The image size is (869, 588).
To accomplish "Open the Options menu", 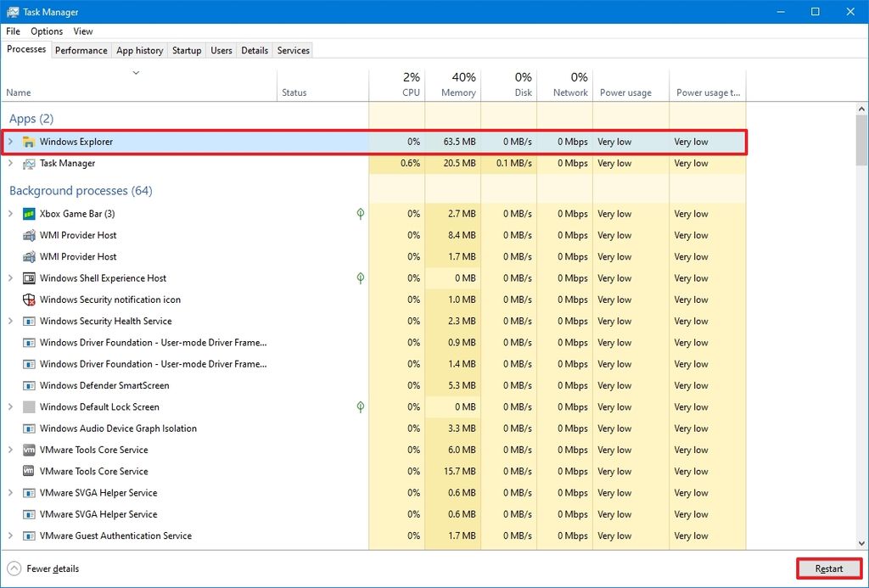I will (x=47, y=31).
